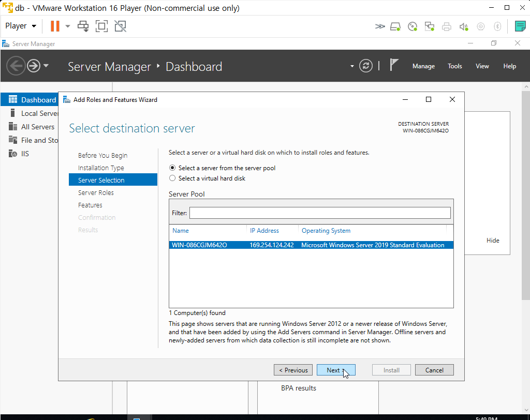
Task: Select File and Storage Services in navigation
Action: 30,140
